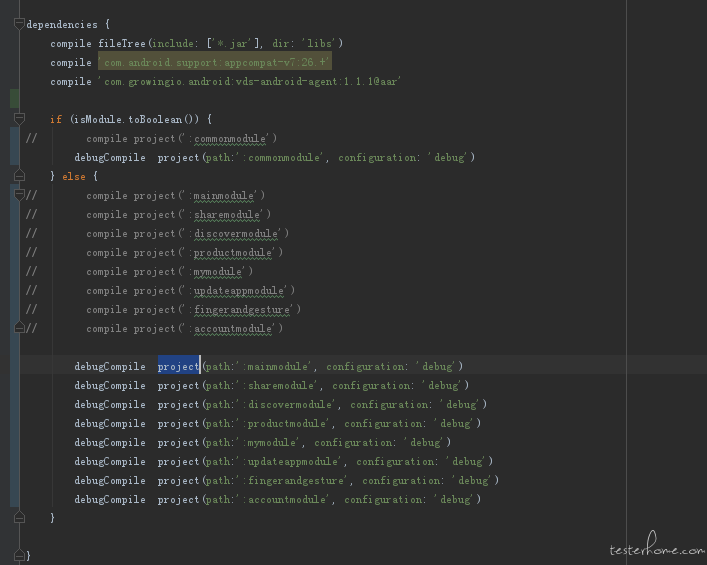
Task: Fold the else block gutter marker
Action: click(x=19, y=175)
